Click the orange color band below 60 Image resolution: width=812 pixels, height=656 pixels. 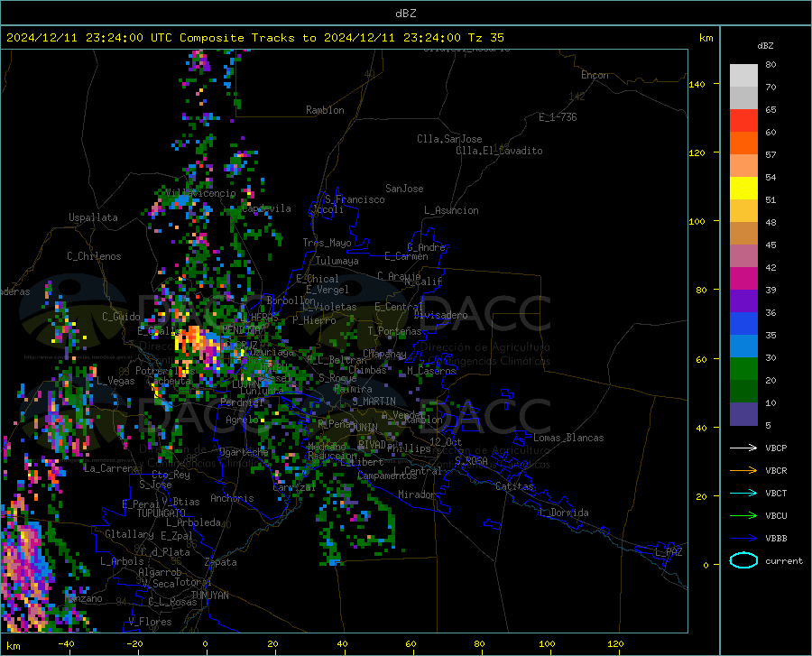[743, 143]
